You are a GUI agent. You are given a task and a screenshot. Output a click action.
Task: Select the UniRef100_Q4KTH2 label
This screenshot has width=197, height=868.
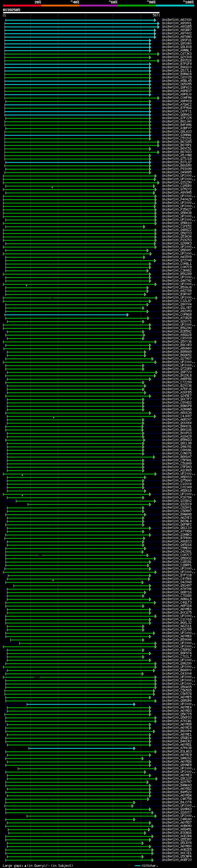[x=177, y=281]
